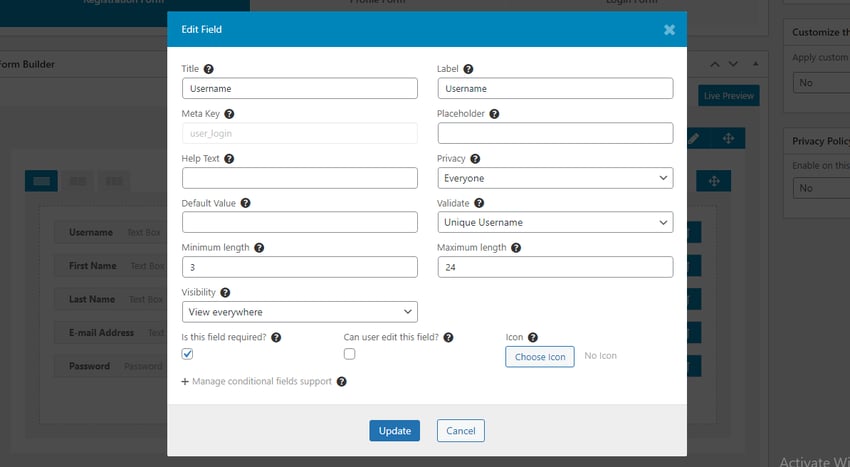
Task: Click the Choose Icon button
Action: click(x=539, y=356)
